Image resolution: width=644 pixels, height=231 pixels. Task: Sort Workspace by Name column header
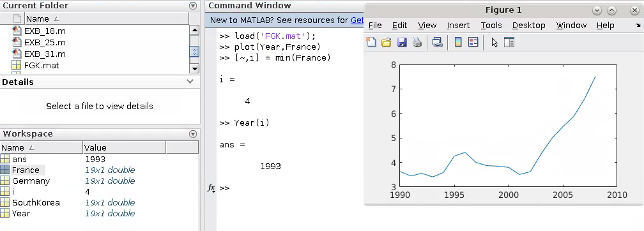[x=41, y=147]
